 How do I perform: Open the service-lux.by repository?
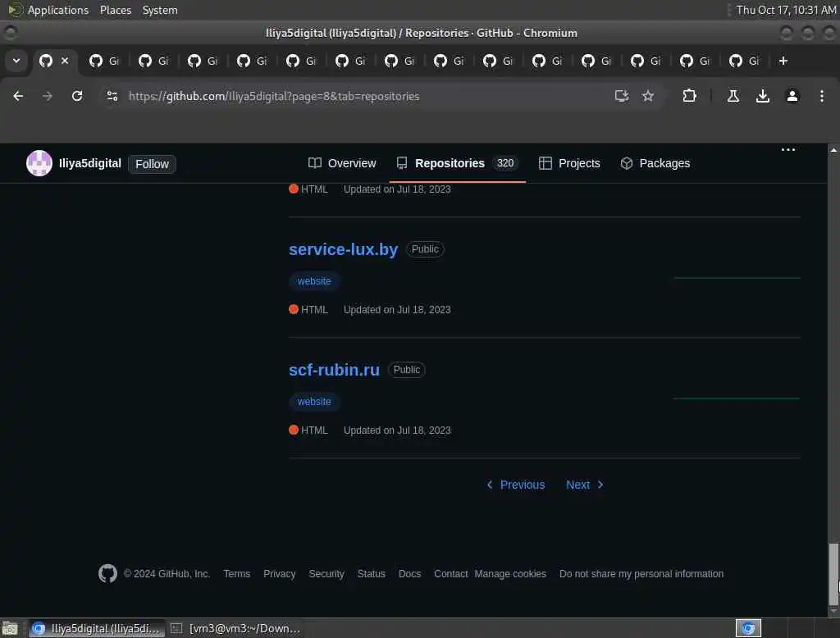(343, 249)
